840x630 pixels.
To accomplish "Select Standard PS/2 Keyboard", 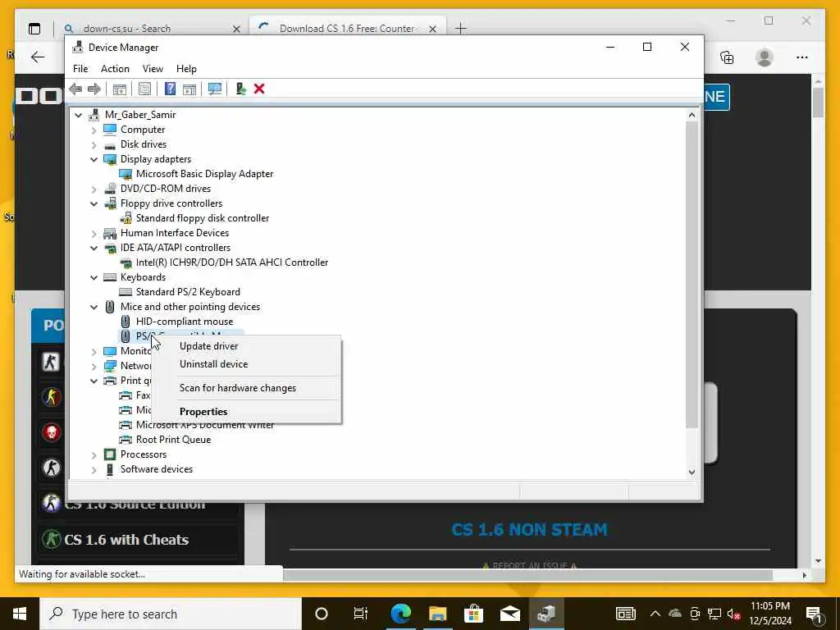I will (188, 292).
